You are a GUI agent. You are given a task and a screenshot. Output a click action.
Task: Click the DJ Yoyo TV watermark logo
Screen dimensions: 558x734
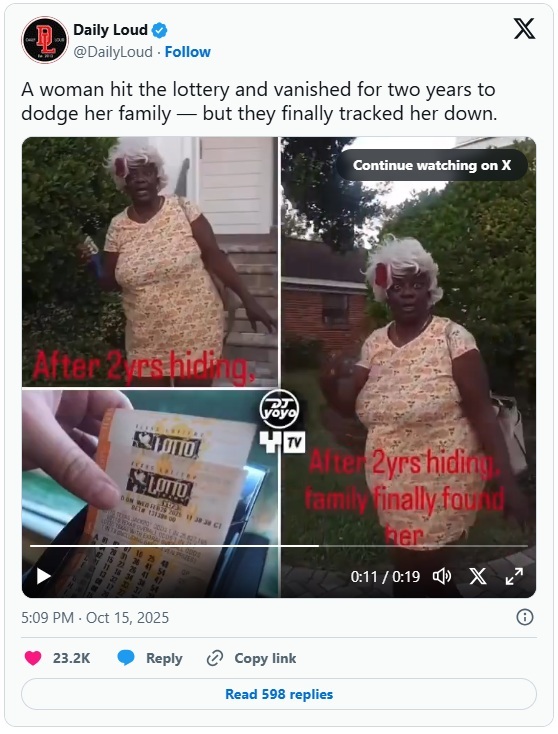pyautogui.click(x=281, y=423)
